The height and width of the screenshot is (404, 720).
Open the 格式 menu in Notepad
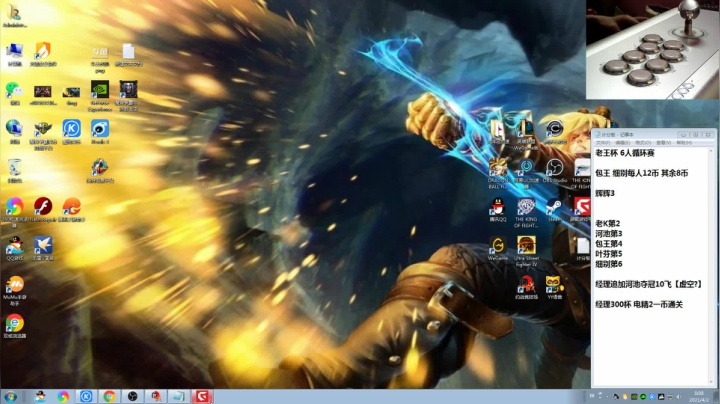643,143
